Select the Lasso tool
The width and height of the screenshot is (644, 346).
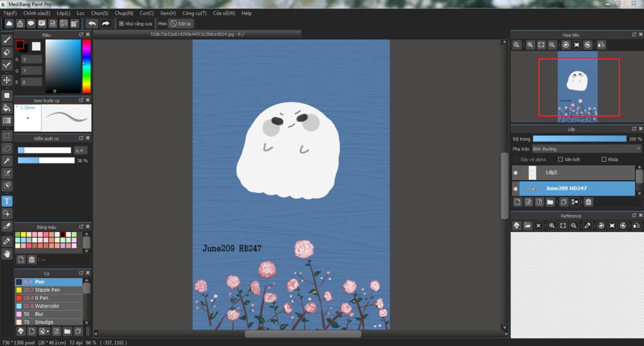click(x=7, y=148)
